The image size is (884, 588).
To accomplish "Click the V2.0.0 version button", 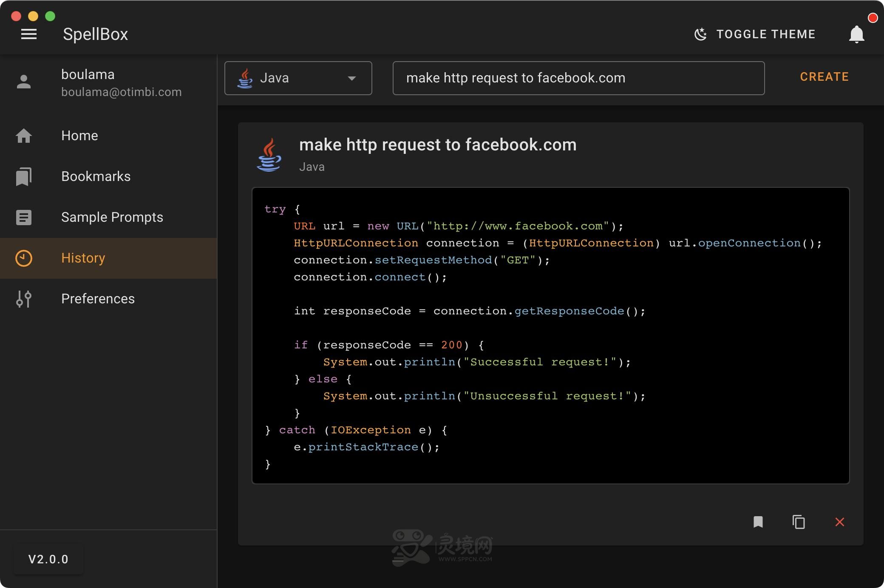I will tap(48, 559).
